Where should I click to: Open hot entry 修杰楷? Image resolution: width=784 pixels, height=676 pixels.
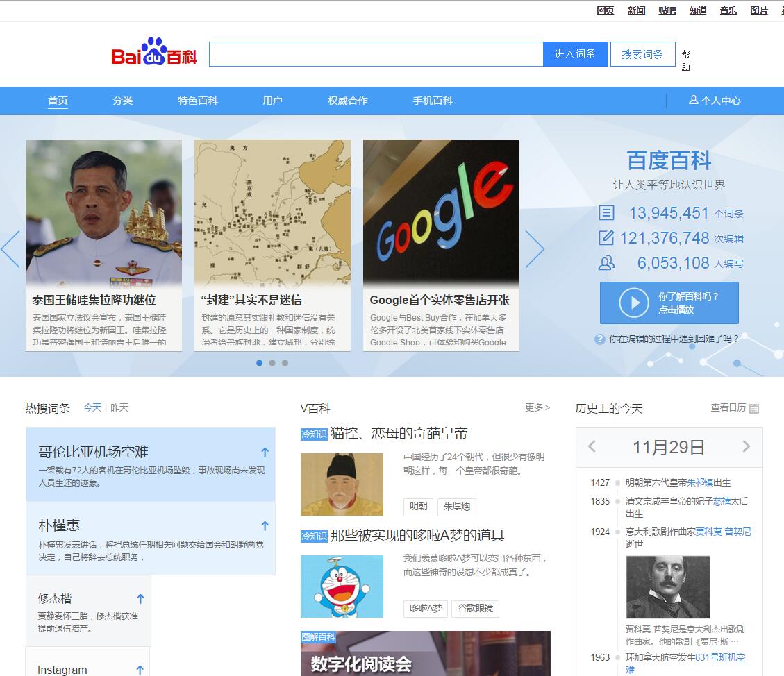(55, 598)
